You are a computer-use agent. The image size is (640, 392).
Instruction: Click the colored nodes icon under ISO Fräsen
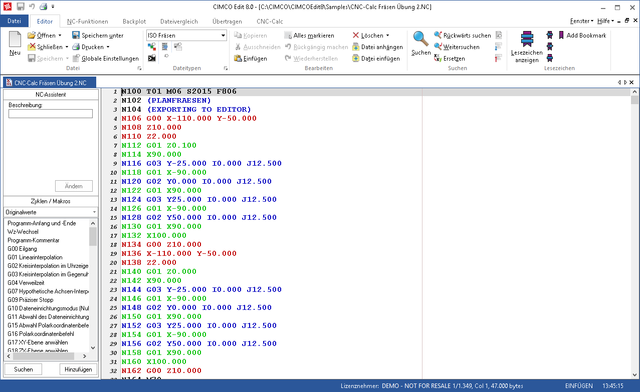tap(152, 47)
